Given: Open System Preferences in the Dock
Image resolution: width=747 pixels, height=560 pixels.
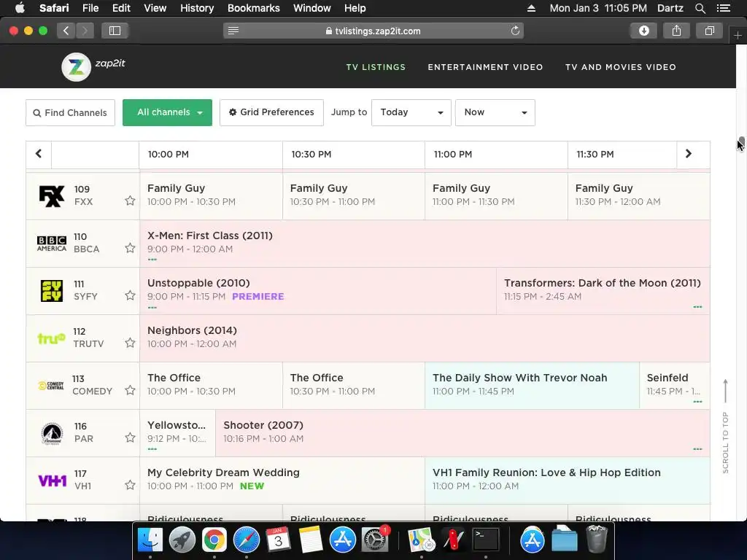Looking at the screenshot, I should [375, 540].
